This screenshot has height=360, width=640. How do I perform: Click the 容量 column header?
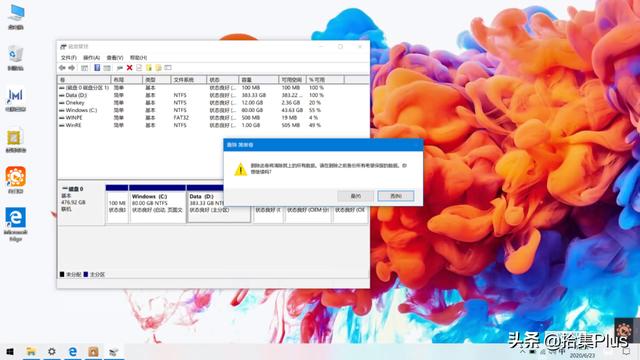(x=259, y=80)
